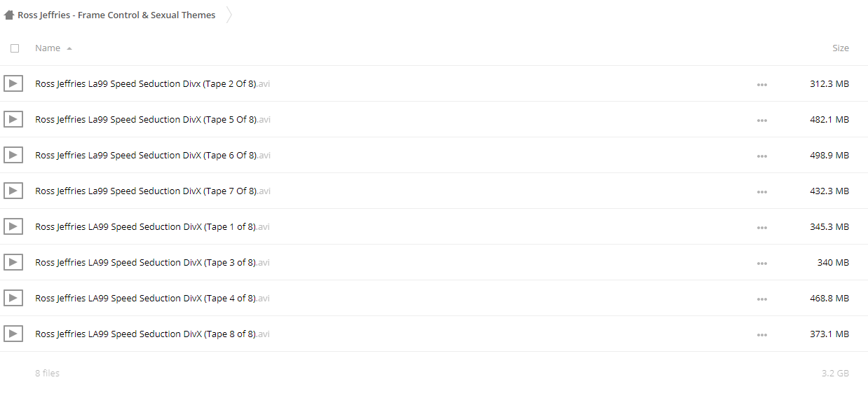Open Tape 3 of 8 file name link
The height and width of the screenshot is (396, 868).
[x=146, y=262]
